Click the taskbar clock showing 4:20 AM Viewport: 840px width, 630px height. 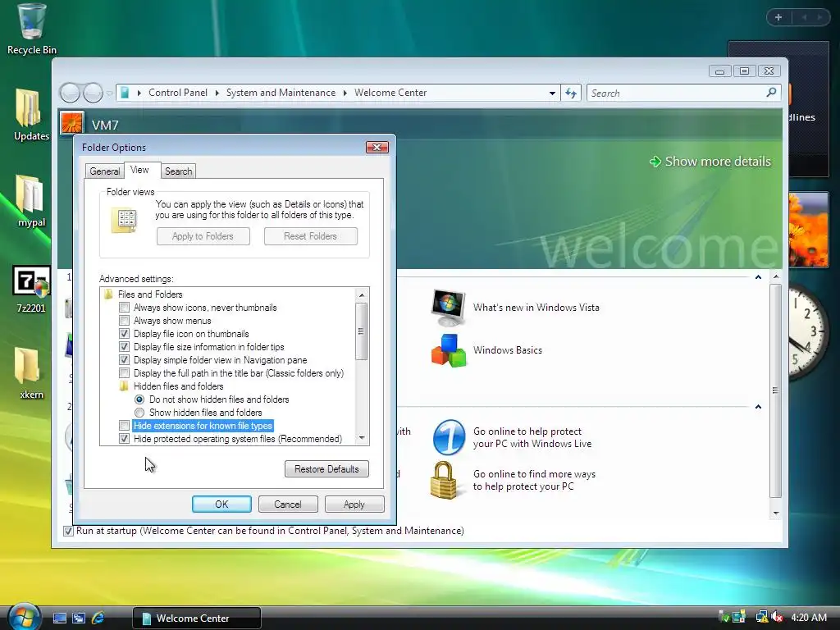click(809, 617)
